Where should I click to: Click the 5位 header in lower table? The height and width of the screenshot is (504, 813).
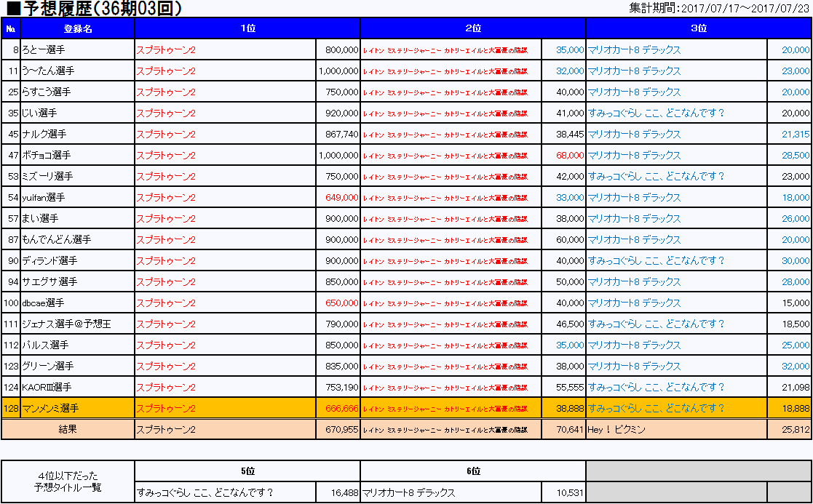click(247, 471)
